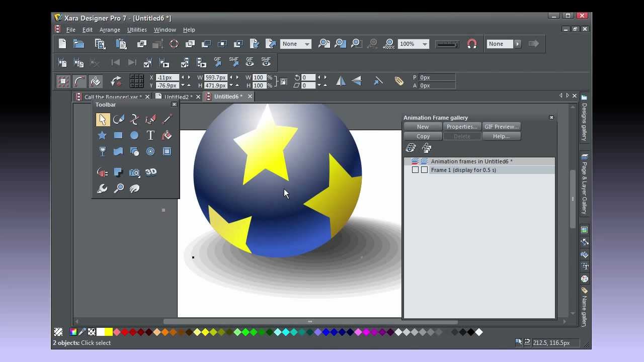
Task: Select the Rectangle tool in Toolbar
Action: (x=118, y=135)
